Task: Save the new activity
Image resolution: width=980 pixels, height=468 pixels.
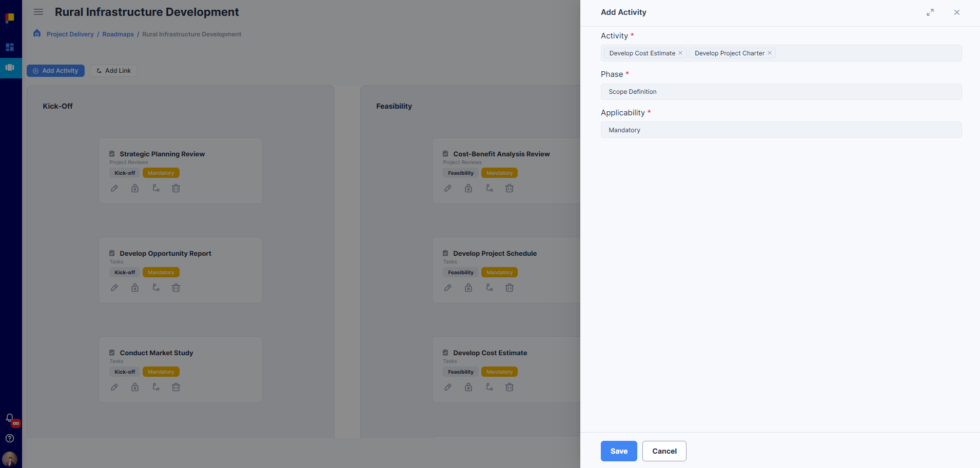Action: point(618,451)
